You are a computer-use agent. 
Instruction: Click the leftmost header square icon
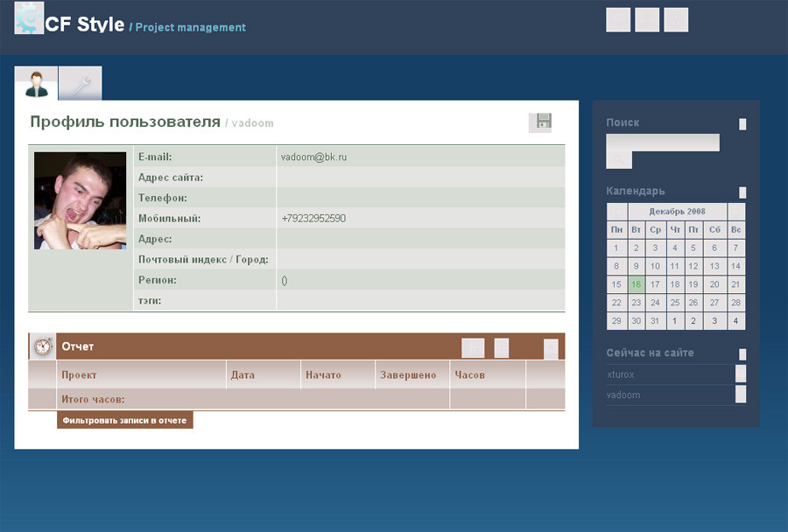pos(618,20)
